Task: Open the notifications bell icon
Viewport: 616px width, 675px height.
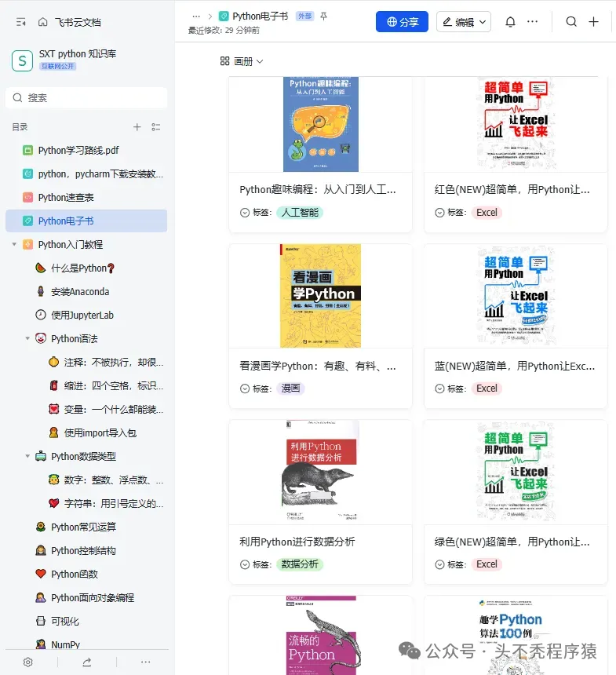Action: click(510, 21)
